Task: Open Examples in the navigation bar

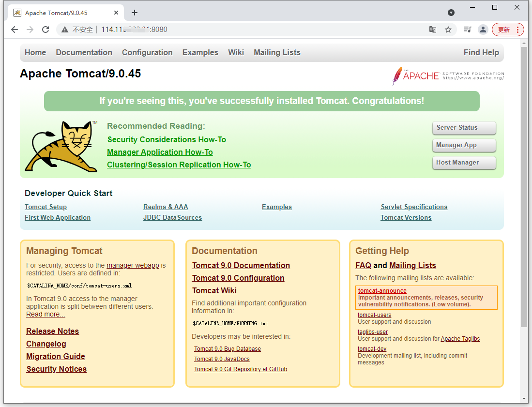Action: click(x=200, y=53)
